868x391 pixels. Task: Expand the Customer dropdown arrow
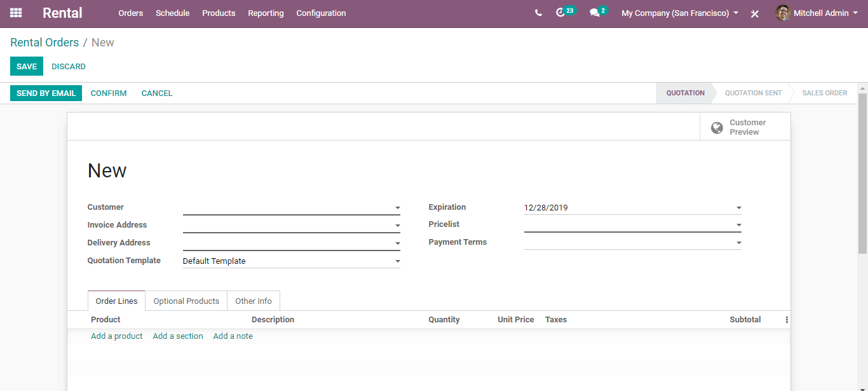(x=398, y=208)
